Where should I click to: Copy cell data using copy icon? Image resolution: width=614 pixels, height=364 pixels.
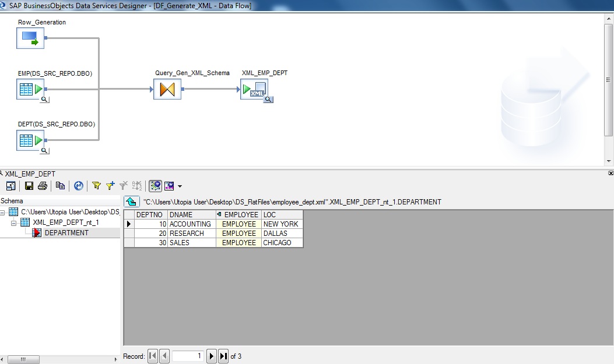click(60, 186)
